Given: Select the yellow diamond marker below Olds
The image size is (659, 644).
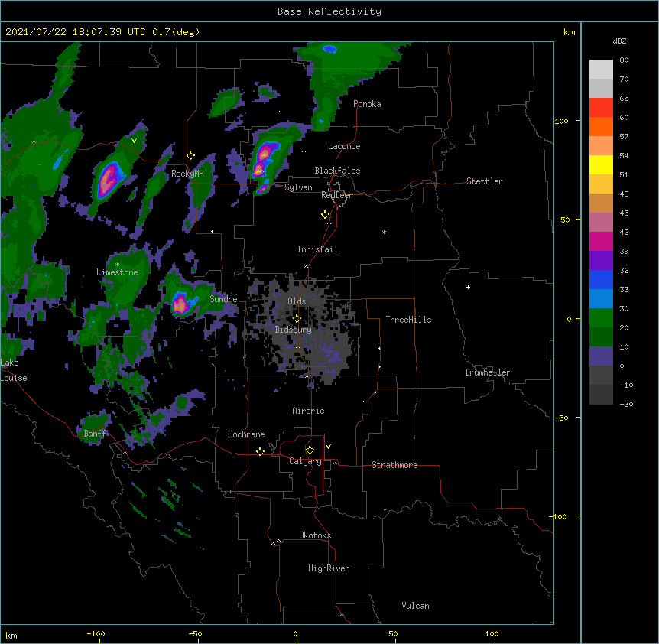Looking at the screenshot, I should click(297, 318).
